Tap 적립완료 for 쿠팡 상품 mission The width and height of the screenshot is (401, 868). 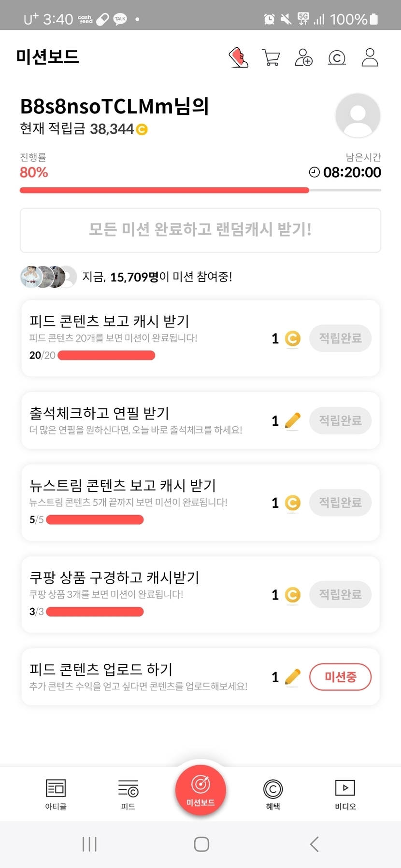(340, 594)
